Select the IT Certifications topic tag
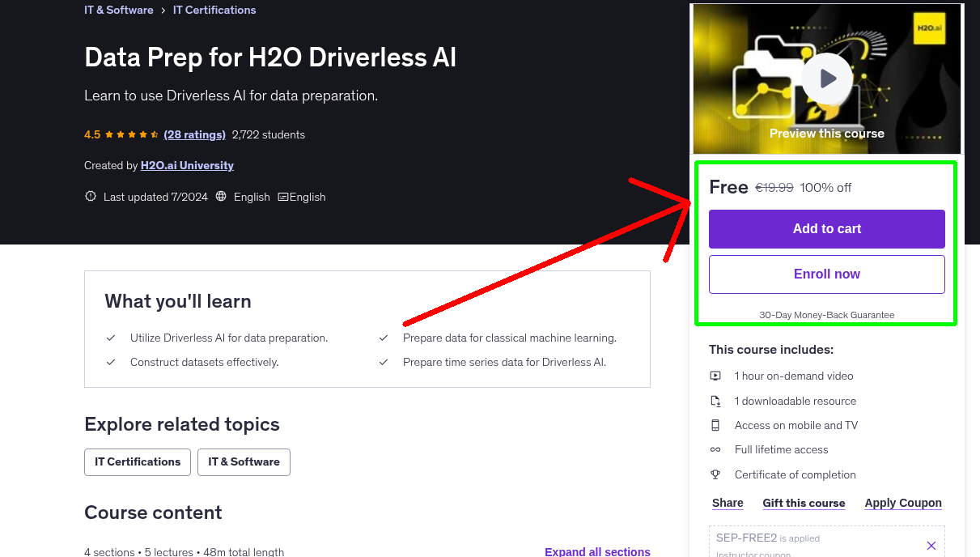The image size is (980, 557). pyautogui.click(x=137, y=461)
